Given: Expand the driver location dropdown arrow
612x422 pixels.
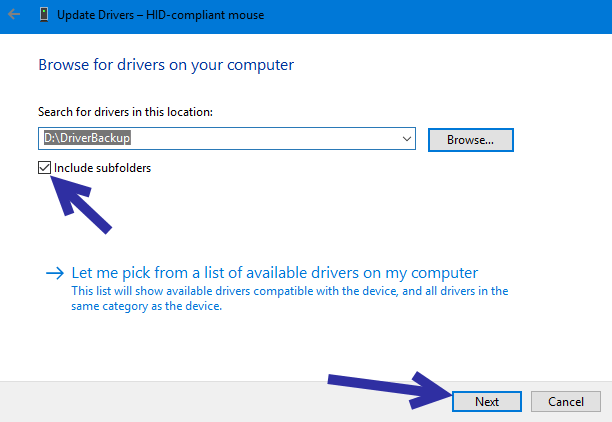Looking at the screenshot, I should [x=407, y=139].
